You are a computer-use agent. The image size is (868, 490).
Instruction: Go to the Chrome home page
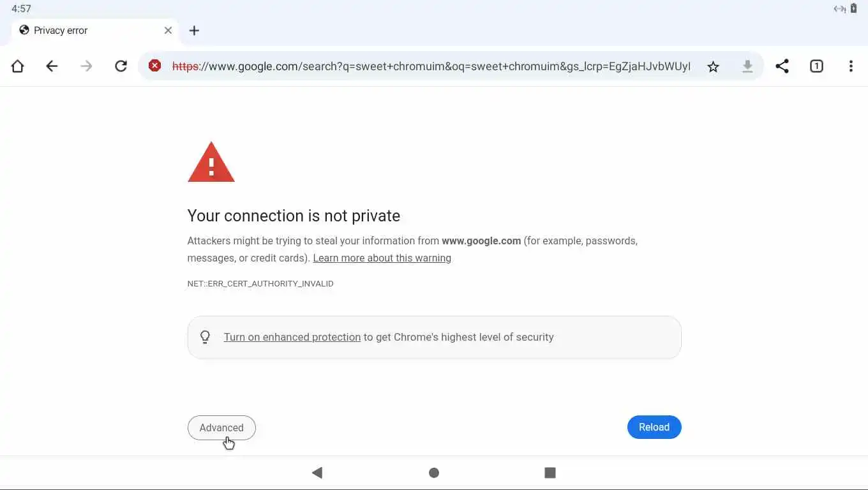coord(17,66)
